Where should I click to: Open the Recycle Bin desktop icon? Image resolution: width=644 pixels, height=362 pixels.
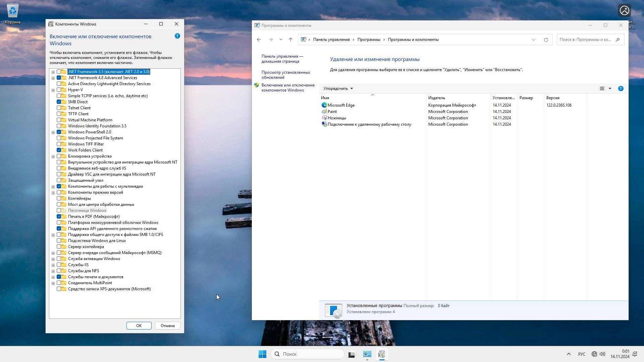coord(13,14)
